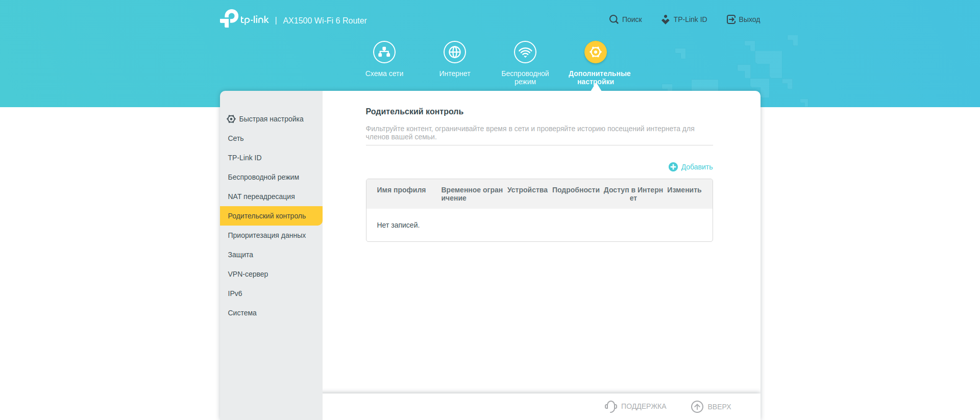Viewport: 980px width, 420px height.
Task: Open Быстрая настройка in the sidebar
Action: click(271, 119)
